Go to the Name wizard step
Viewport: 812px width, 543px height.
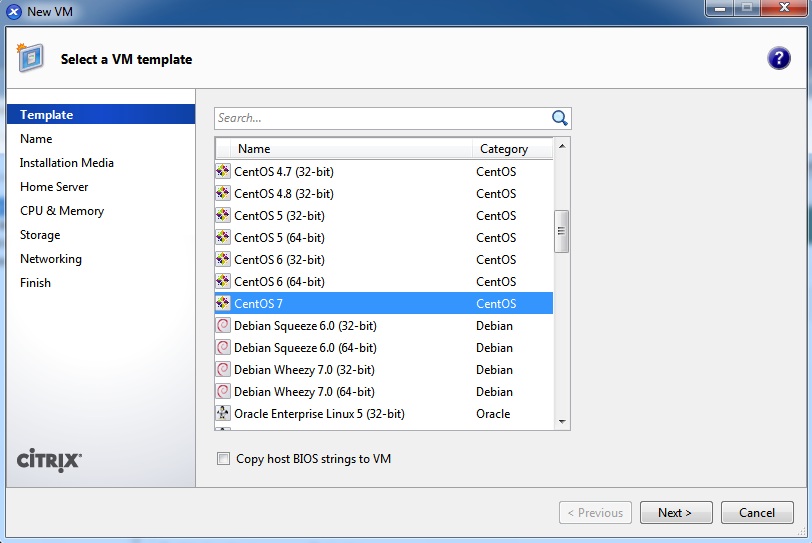point(36,139)
